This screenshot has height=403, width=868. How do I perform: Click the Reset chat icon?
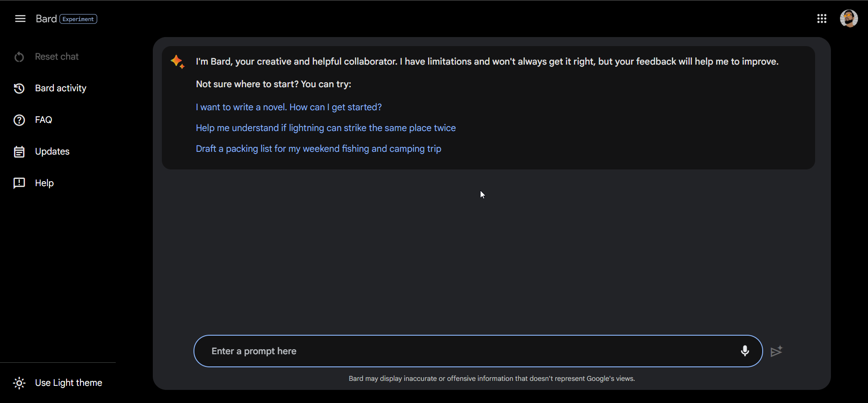[x=19, y=57]
